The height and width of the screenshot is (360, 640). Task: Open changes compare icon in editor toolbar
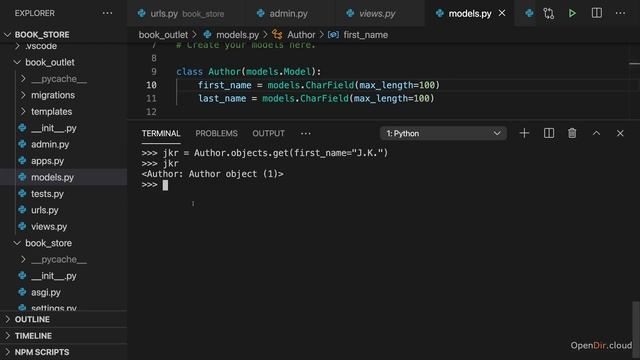tap(549, 13)
